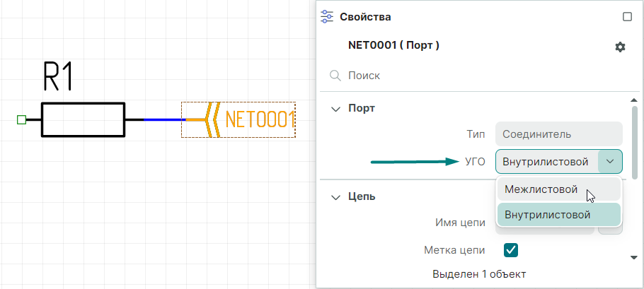Open settings gear next to NET0001 header
This screenshot has width=644, height=289.
tap(620, 47)
